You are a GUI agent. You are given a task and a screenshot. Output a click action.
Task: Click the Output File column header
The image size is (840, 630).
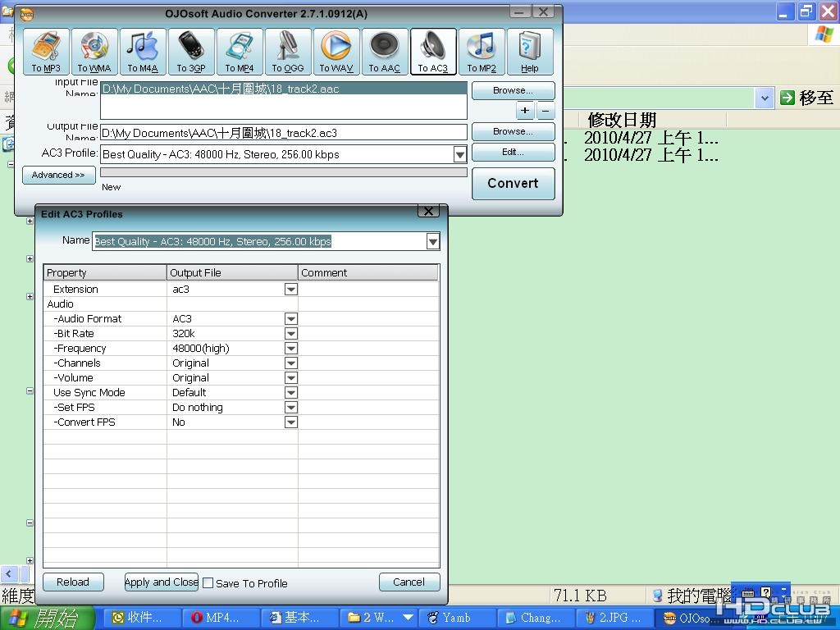232,272
